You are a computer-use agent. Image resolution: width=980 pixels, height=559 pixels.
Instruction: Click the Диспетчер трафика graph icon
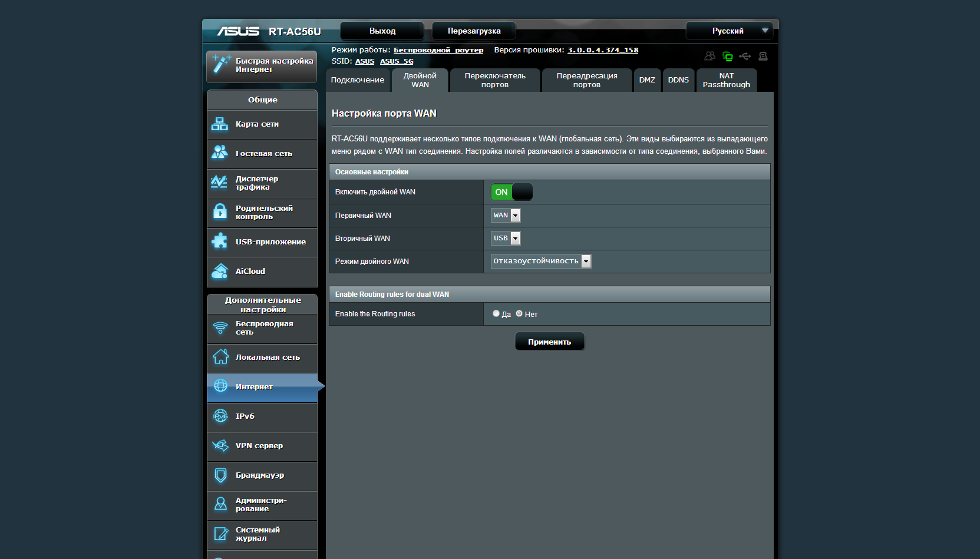click(219, 182)
